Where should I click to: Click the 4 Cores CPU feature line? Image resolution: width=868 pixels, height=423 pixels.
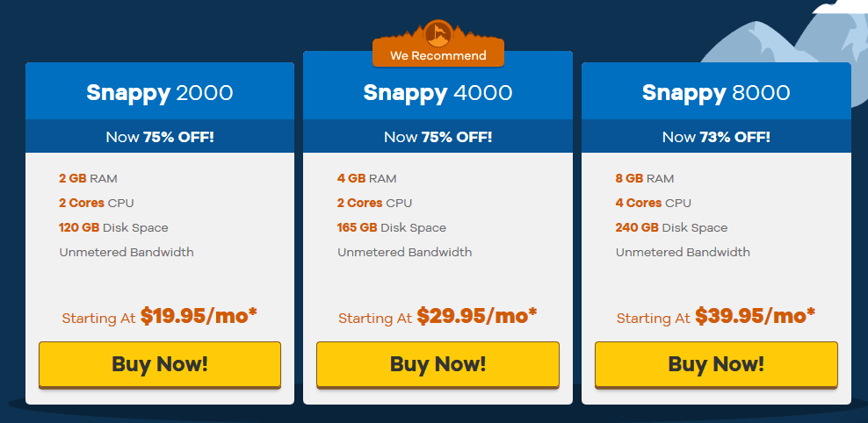pyautogui.click(x=654, y=203)
